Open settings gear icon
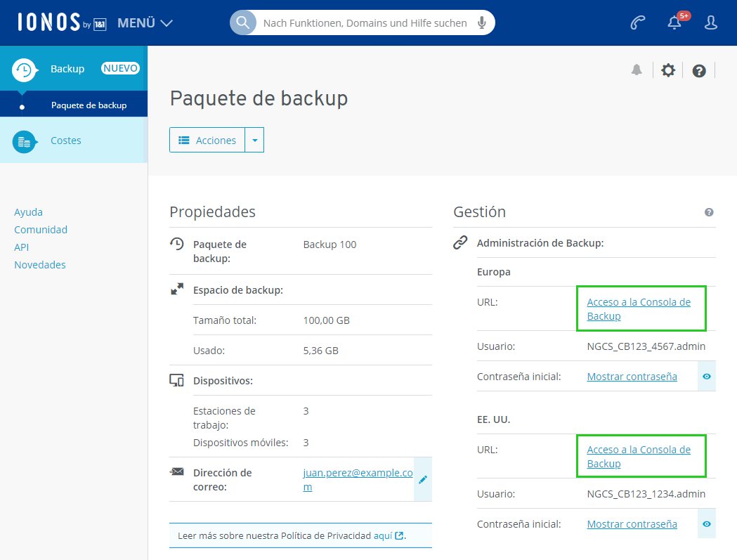 point(668,70)
